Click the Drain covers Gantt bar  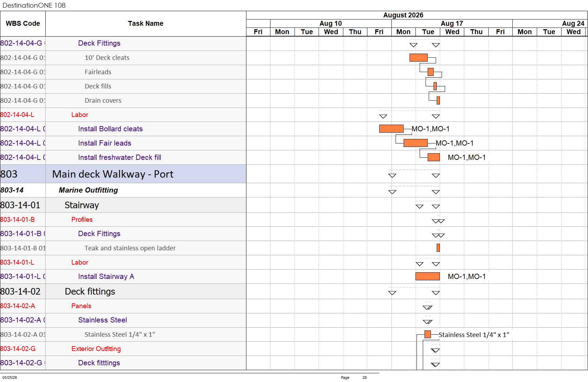tap(438, 100)
